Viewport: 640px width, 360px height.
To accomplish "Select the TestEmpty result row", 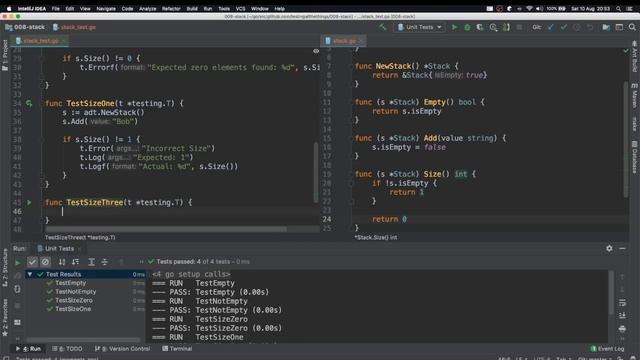I will 86,283.
